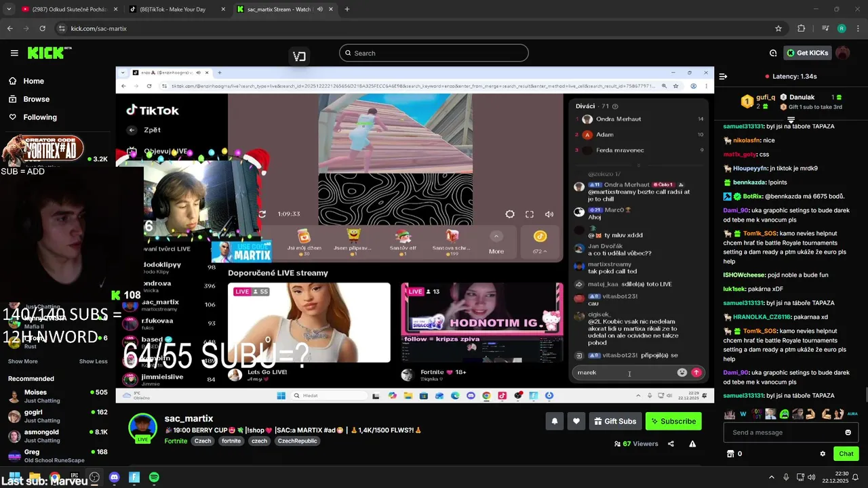The width and height of the screenshot is (868, 488).
Task: Open chat settings gear icon
Action: pos(823,453)
